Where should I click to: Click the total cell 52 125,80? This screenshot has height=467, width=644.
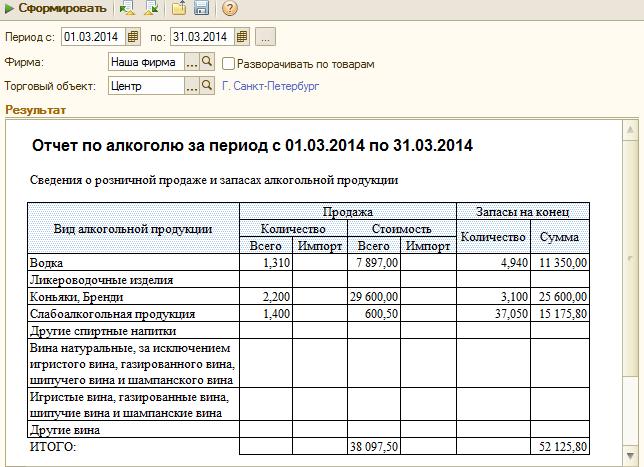(560, 446)
